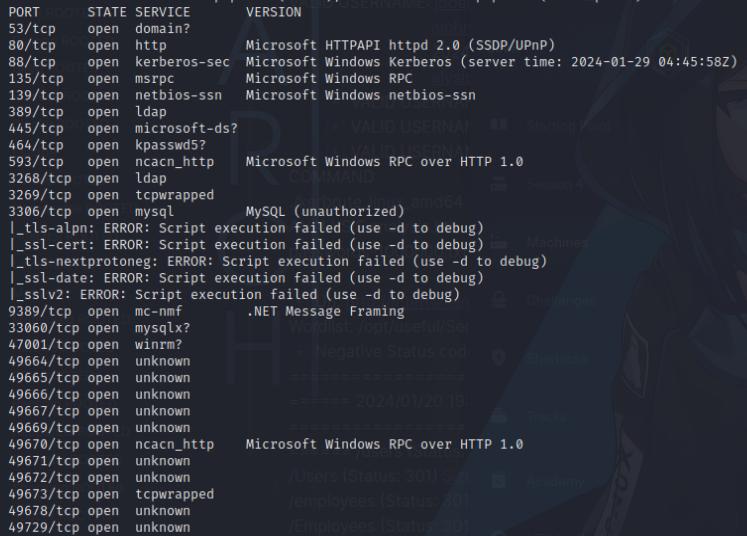
Task: Click the PORT column header
Action: (24, 12)
